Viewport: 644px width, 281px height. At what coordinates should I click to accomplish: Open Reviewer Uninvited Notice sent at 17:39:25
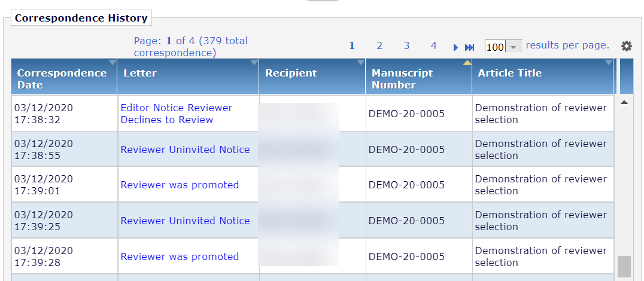(x=185, y=221)
